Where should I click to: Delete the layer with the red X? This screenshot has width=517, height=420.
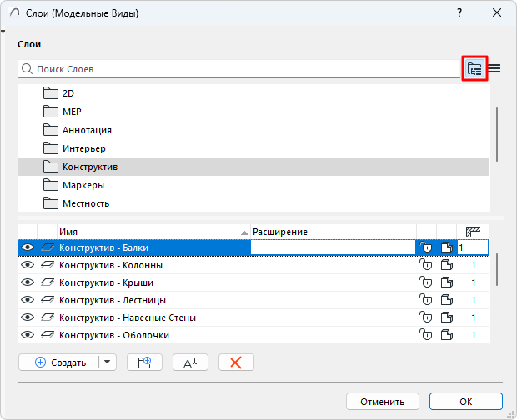coord(236,362)
